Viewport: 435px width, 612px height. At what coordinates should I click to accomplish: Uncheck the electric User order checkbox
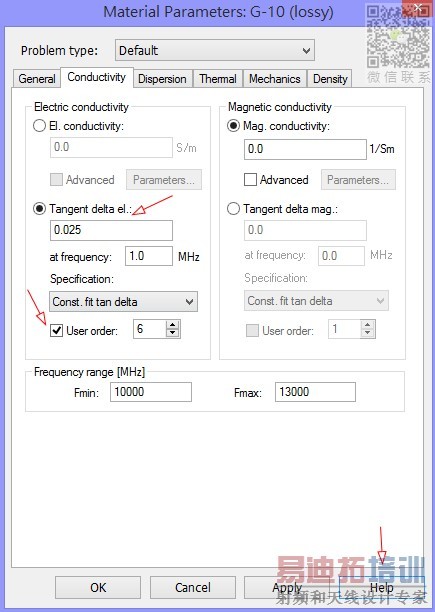tap(57, 331)
